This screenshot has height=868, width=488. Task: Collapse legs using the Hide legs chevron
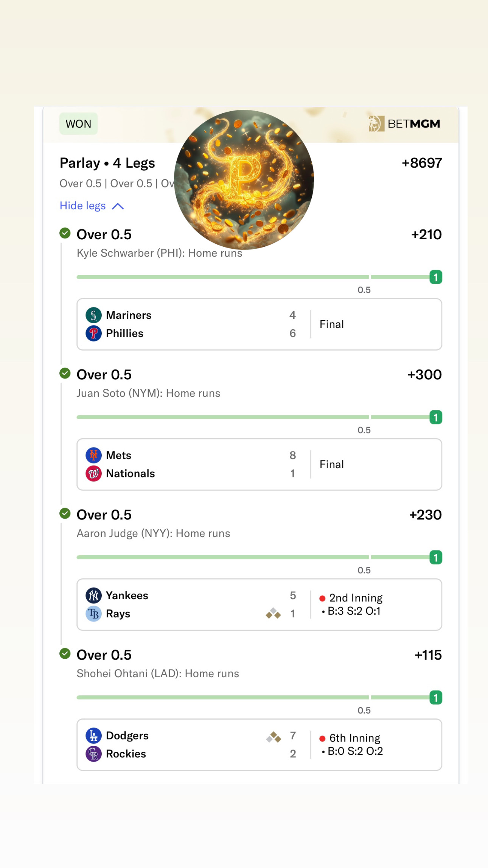pyautogui.click(x=118, y=206)
